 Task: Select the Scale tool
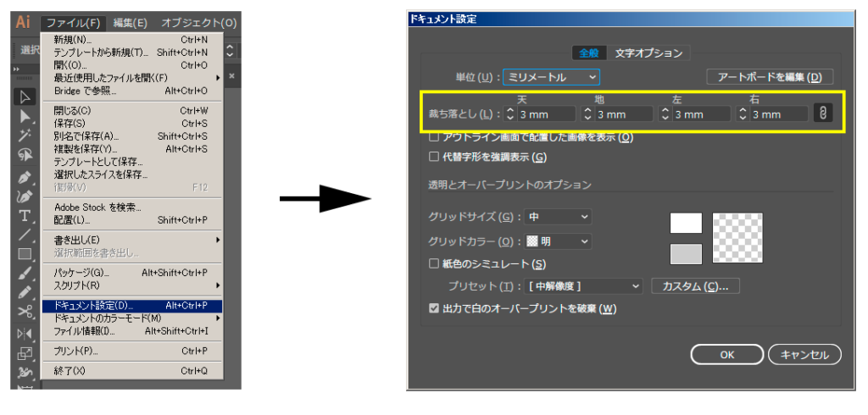pos(25,353)
